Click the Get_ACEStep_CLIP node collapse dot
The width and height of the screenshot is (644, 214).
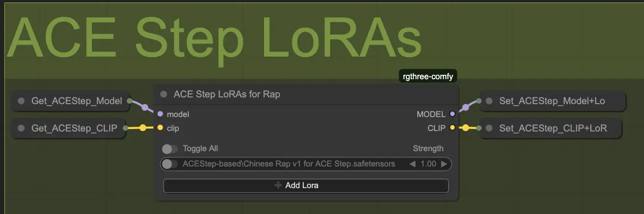click(21, 128)
